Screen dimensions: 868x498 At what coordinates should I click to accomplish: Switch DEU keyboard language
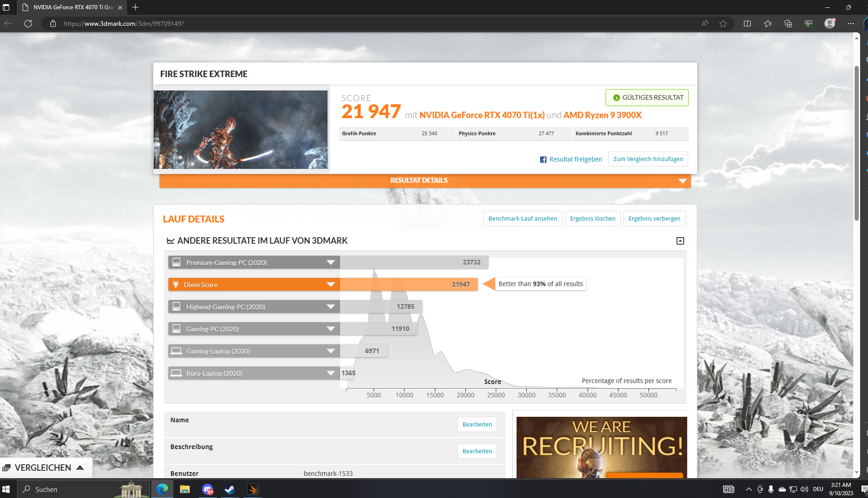click(818, 489)
